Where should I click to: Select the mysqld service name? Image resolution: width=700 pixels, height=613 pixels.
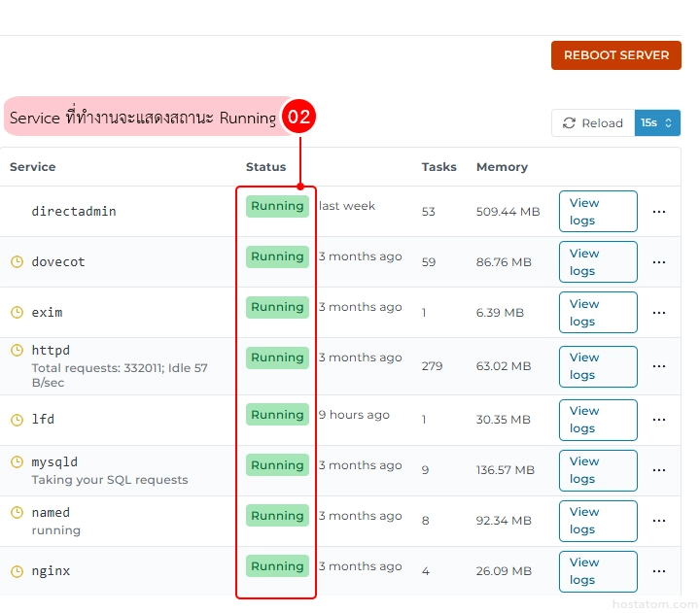click(54, 461)
